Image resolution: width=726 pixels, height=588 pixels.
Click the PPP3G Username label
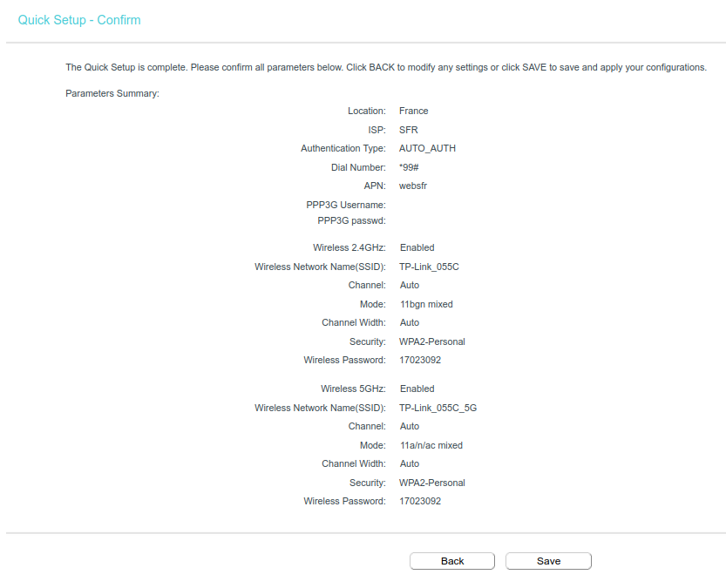pyautogui.click(x=346, y=205)
